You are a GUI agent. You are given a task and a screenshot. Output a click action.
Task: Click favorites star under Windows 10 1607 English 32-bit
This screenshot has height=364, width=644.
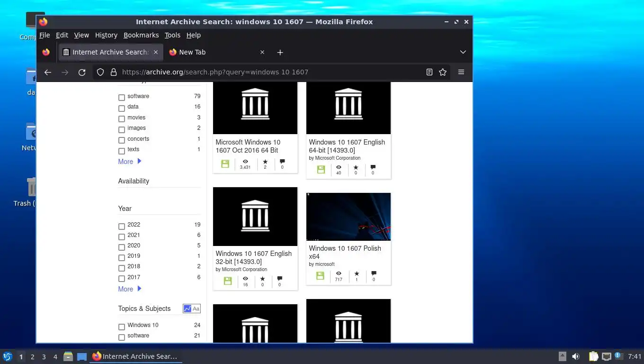[x=262, y=279]
